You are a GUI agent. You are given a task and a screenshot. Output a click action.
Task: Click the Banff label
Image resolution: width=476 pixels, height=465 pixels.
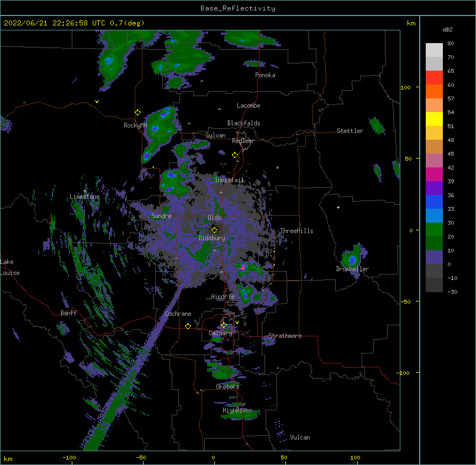tap(68, 313)
